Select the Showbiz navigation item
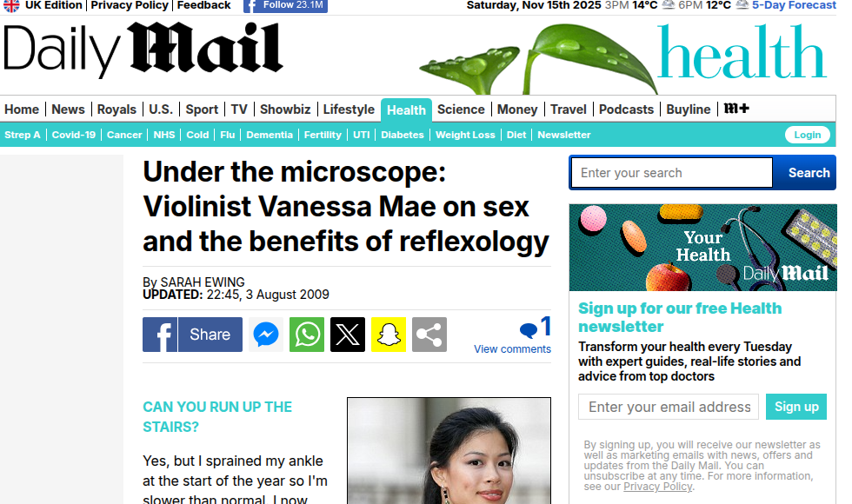This screenshot has height=504, width=852. pos(285,109)
